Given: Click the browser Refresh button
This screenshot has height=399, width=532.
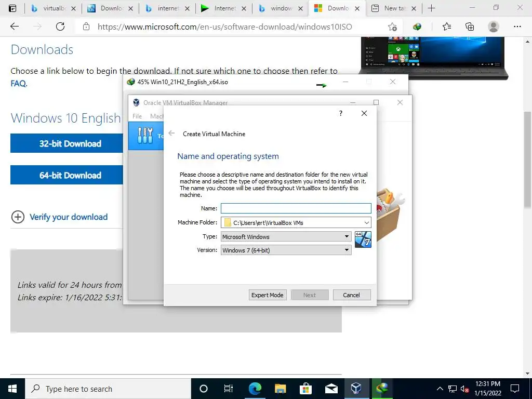Looking at the screenshot, I should (60, 26).
